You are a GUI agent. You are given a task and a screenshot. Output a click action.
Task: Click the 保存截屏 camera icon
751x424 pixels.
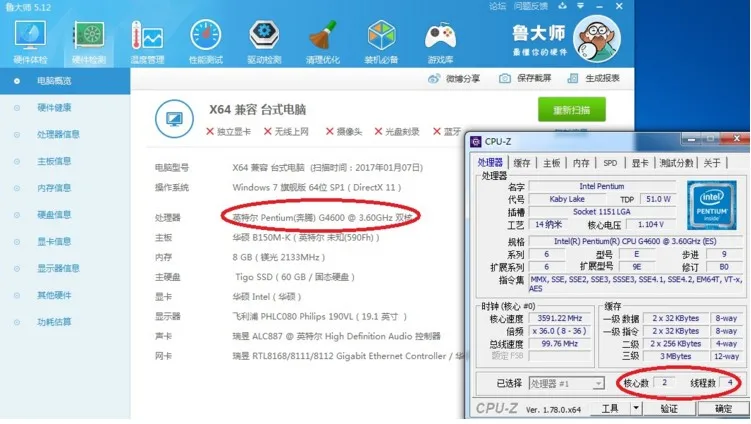point(504,79)
